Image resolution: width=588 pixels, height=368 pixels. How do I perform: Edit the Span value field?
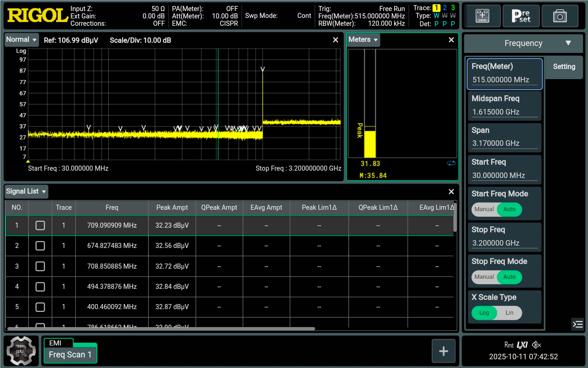click(504, 143)
